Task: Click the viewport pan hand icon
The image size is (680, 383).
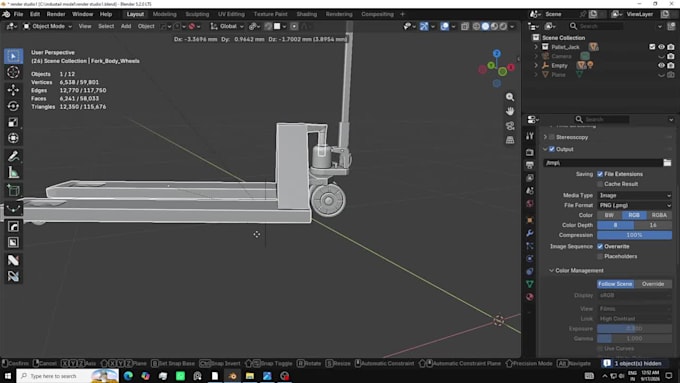Action: click(510, 111)
